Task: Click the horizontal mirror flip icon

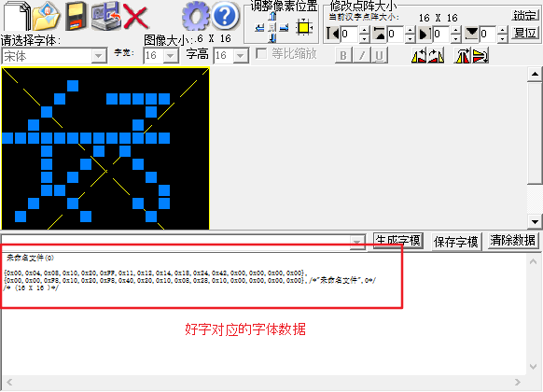Action: coord(463,55)
